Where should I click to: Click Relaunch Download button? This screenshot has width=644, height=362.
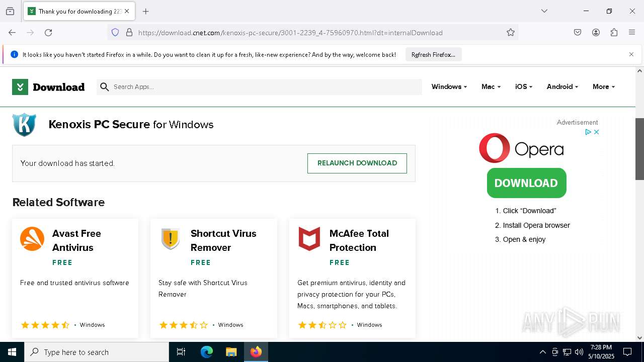click(x=357, y=163)
